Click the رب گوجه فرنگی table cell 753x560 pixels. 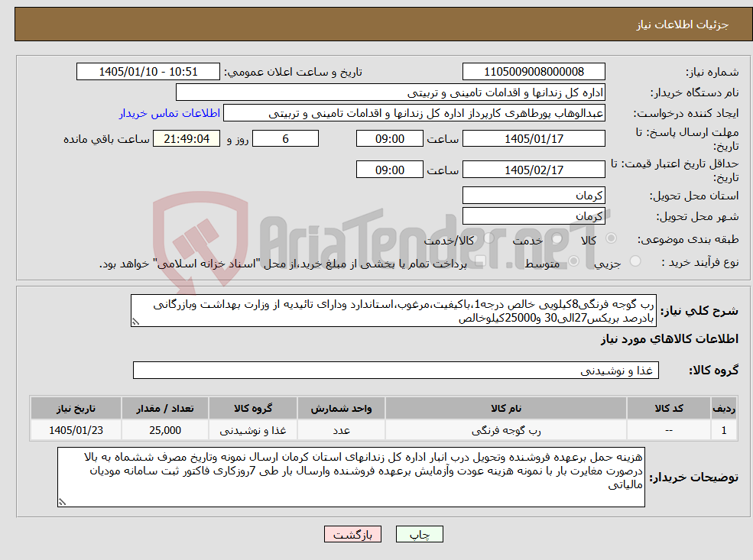click(505, 430)
